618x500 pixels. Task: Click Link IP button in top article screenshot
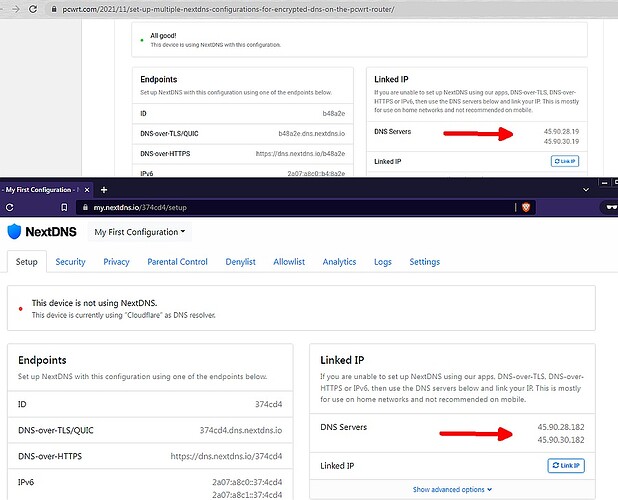[564, 161]
